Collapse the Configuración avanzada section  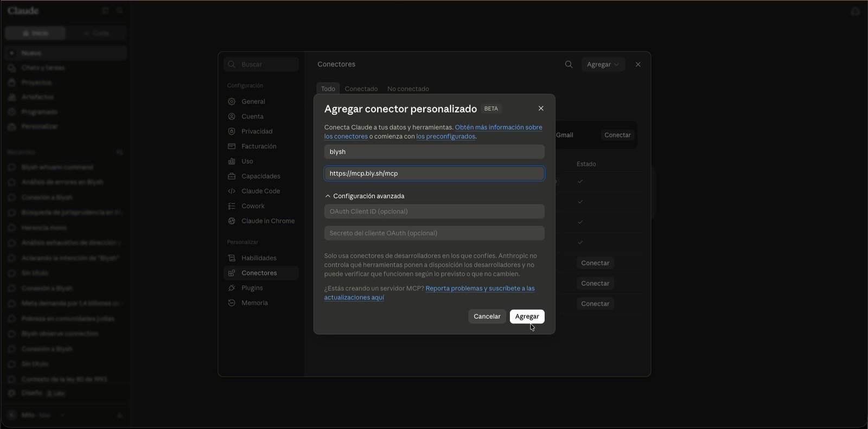point(365,196)
